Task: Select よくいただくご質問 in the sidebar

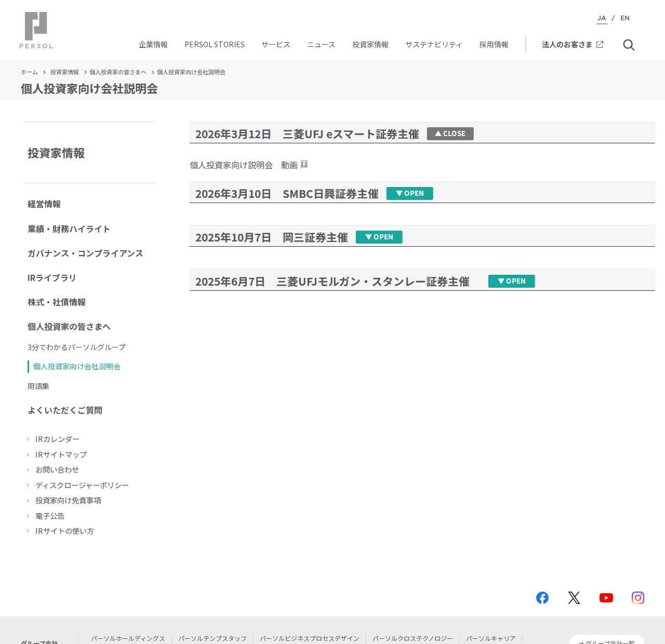Action: point(65,410)
